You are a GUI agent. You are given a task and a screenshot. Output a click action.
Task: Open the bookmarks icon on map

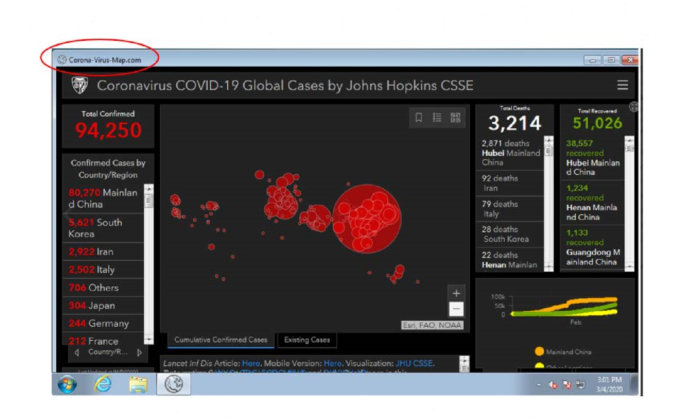(418, 118)
